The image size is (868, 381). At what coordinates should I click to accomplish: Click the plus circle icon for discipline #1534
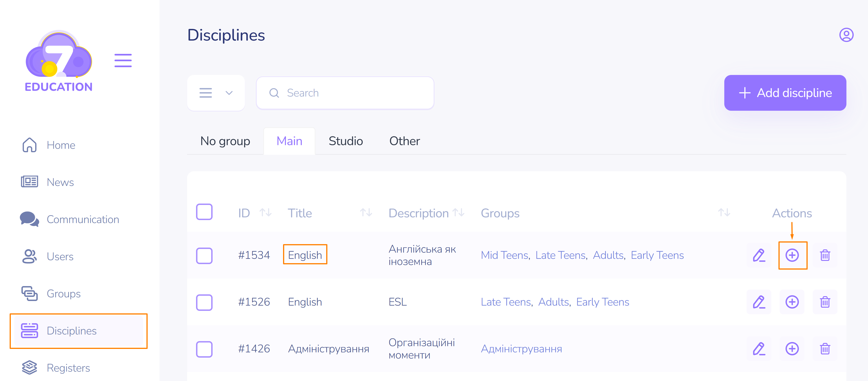tap(792, 255)
